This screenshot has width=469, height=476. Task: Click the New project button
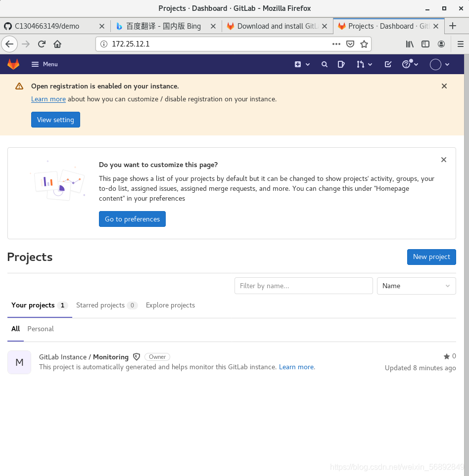click(431, 257)
